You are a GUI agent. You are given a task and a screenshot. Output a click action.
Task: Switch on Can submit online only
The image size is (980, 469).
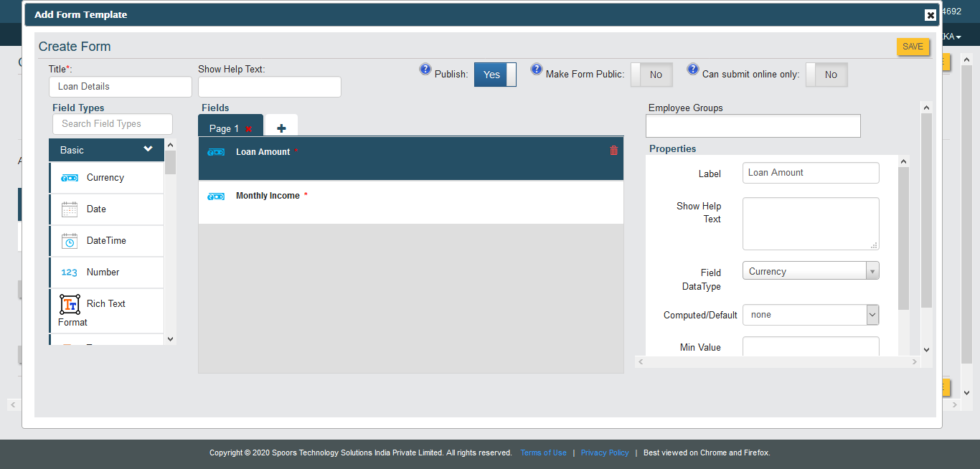click(x=826, y=75)
